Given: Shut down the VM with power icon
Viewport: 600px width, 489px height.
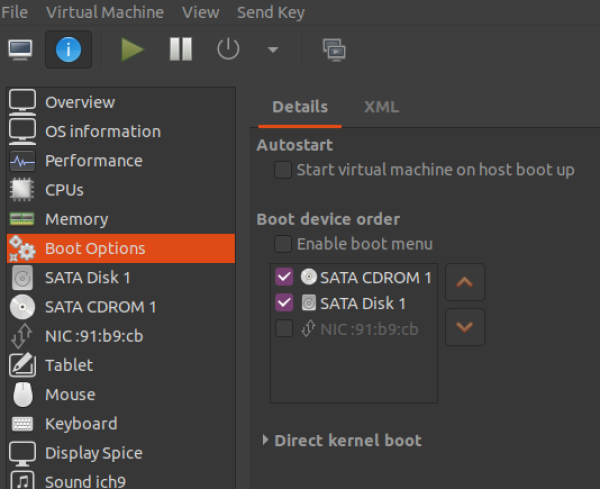Looking at the screenshot, I should tap(228, 49).
